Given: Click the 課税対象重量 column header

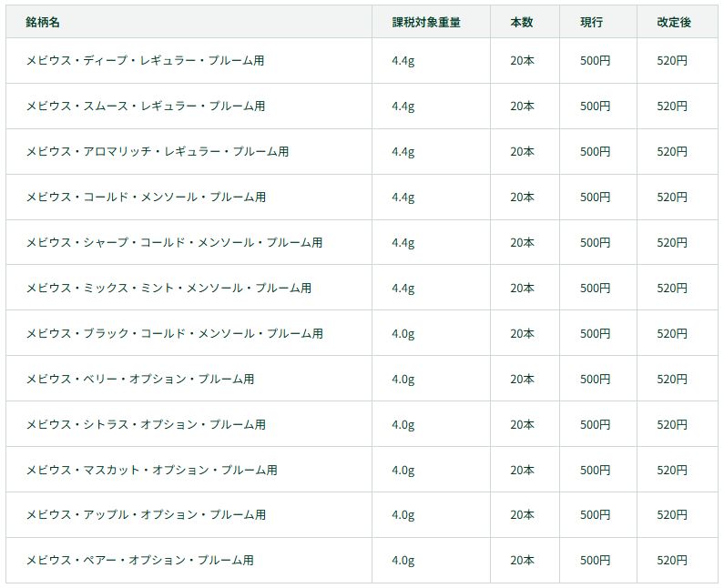Looking at the screenshot, I should 426,22.
